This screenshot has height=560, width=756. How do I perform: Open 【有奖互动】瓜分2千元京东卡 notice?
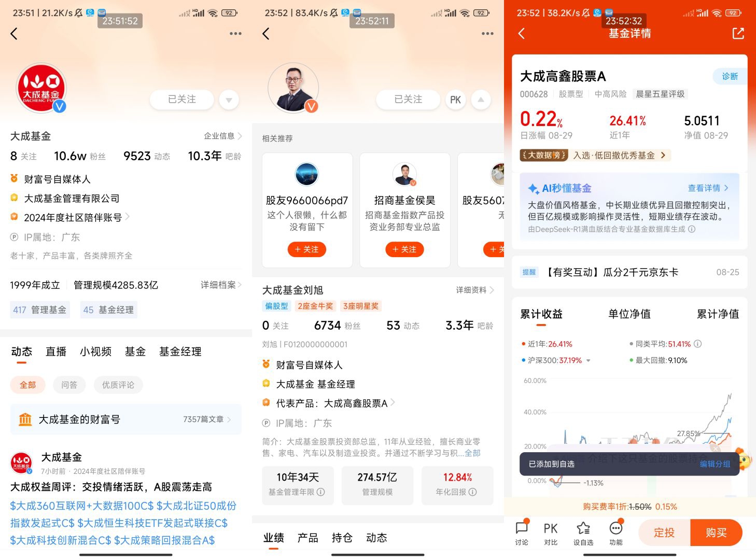tap(629, 272)
